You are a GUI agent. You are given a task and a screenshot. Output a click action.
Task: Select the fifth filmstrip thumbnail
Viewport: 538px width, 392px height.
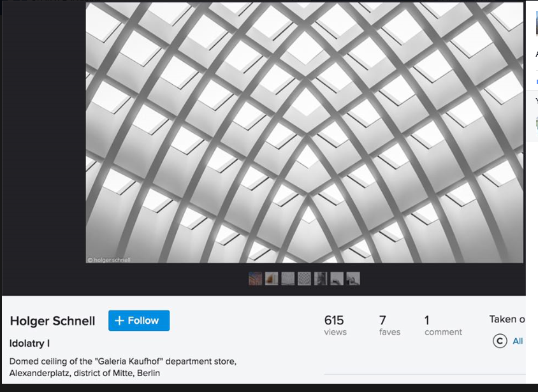click(321, 279)
